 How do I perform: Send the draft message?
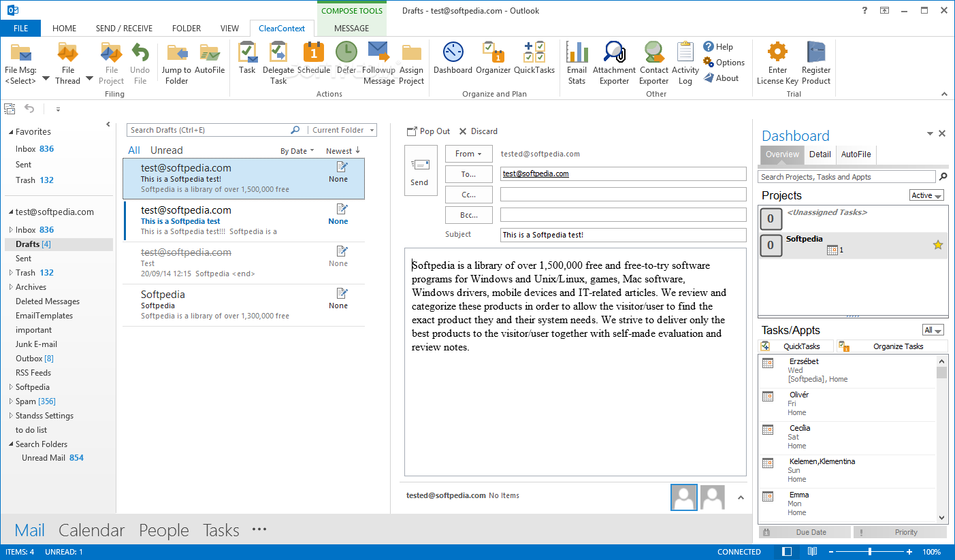point(421,171)
